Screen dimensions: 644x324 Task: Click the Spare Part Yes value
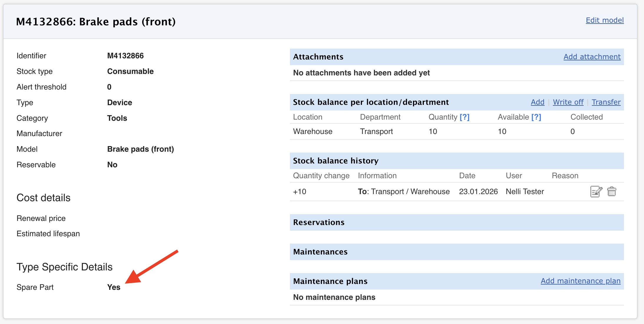click(114, 287)
